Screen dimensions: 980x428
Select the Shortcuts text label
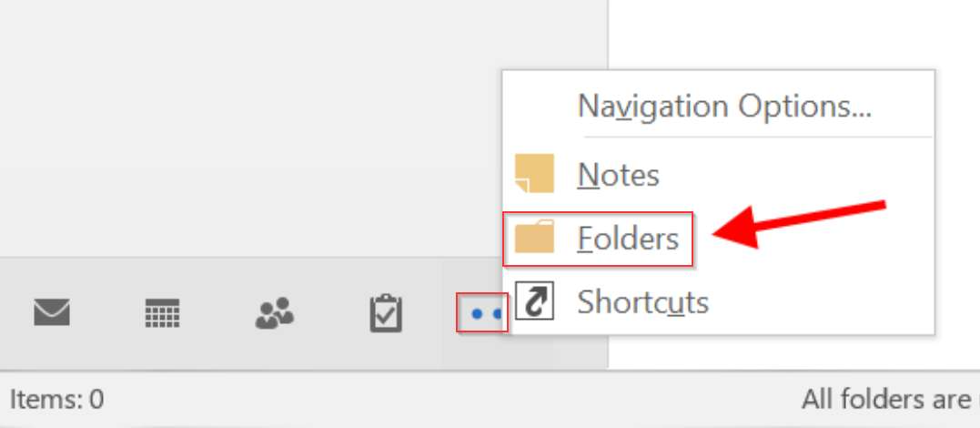tap(643, 301)
